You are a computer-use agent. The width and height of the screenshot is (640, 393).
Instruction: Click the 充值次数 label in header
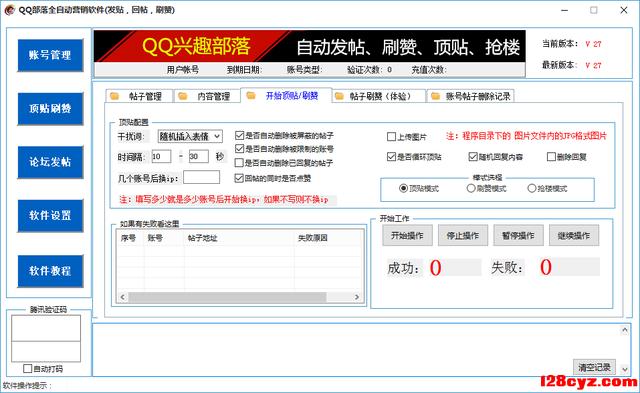click(x=428, y=70)
